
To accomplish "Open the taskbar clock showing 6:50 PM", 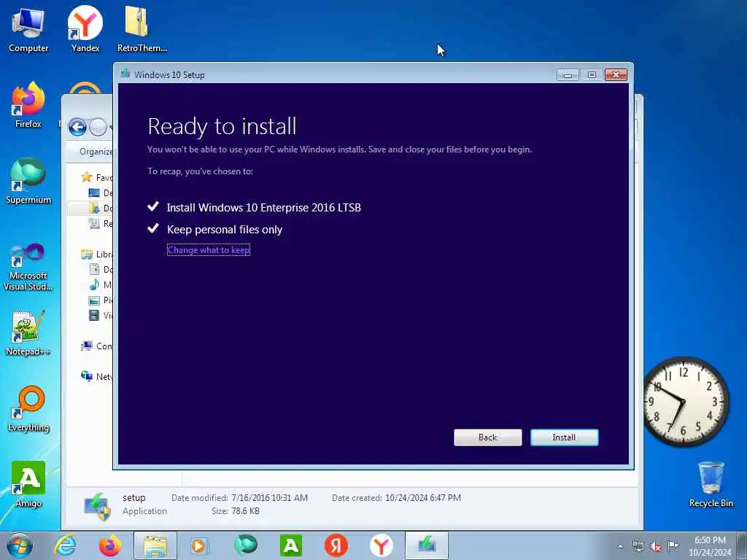I will pos(710,545).
